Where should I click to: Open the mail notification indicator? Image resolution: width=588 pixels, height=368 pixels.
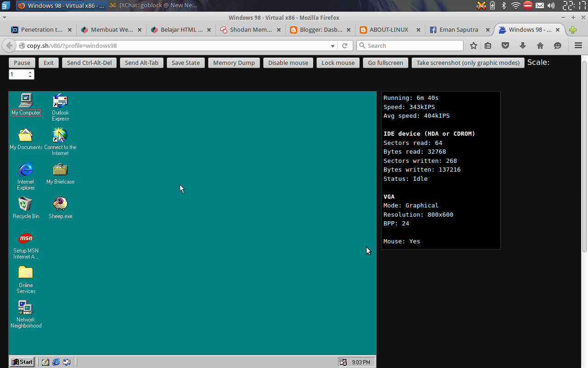pos(540,6)
